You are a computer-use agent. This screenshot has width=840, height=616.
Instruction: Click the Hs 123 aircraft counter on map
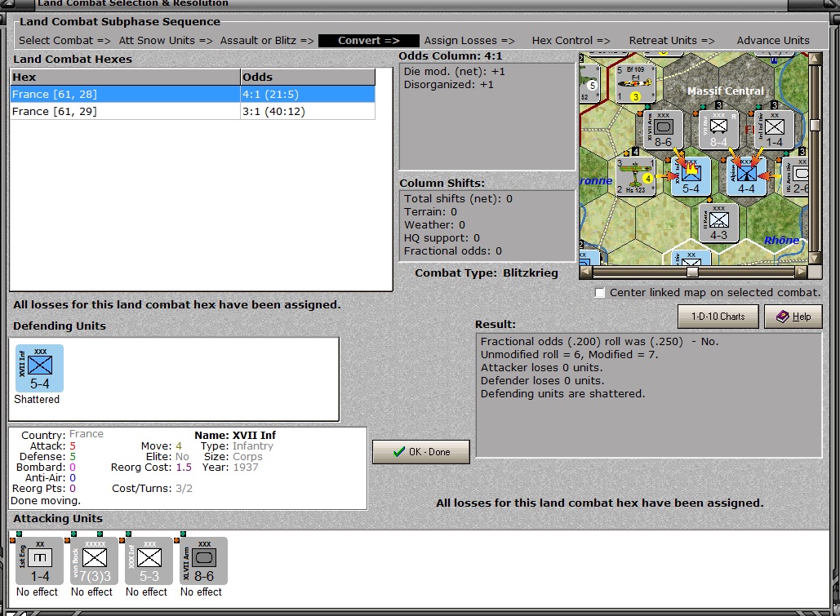[635, 175]
